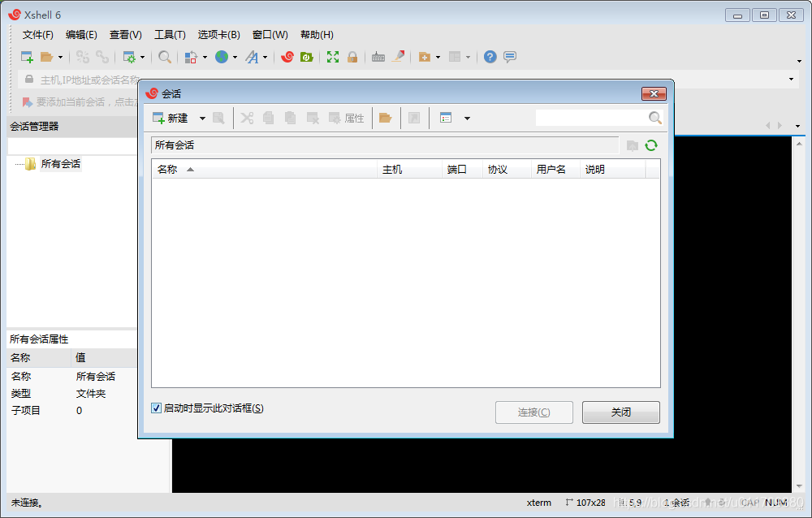This screenshot has height=518, width=812.
Task: Expand the dropdown arrow beside add-folder icon
Action: (x=438, y=57)
